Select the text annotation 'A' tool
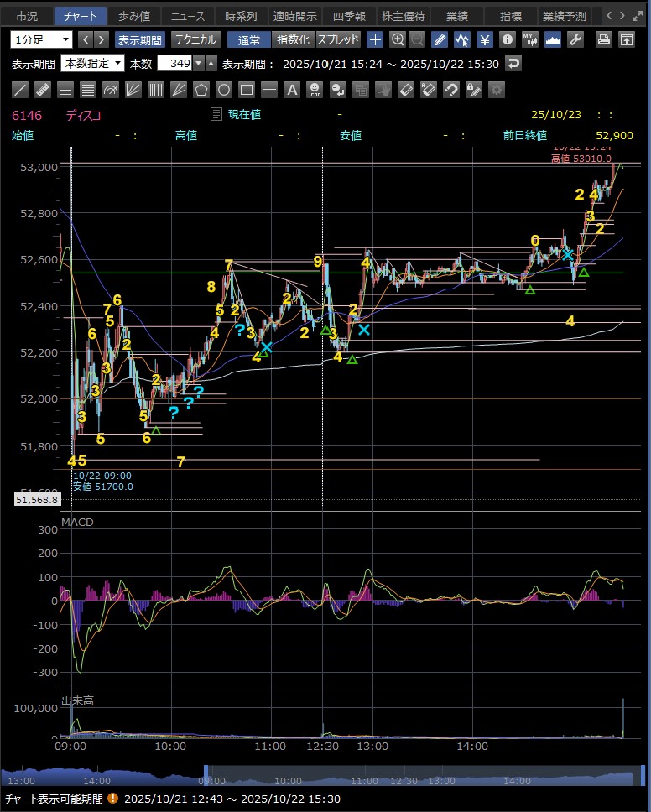Viewport: 651px width, 812px height. coord(291,90)
